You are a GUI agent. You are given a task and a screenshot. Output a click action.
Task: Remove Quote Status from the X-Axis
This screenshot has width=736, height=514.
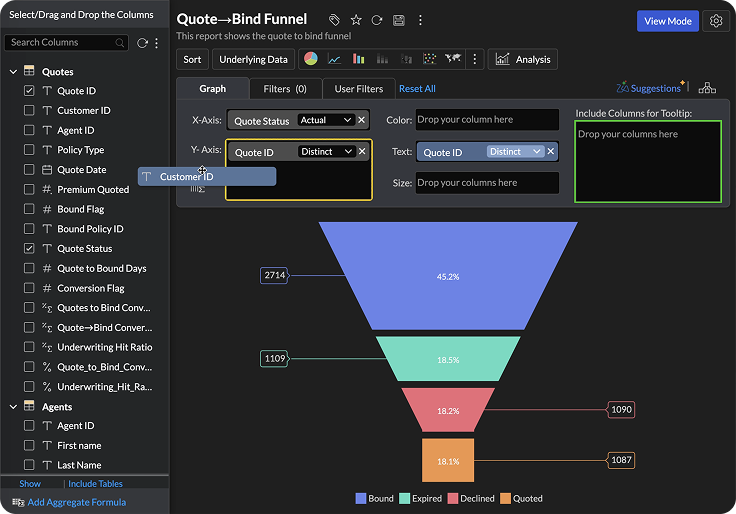click(362, 120)
